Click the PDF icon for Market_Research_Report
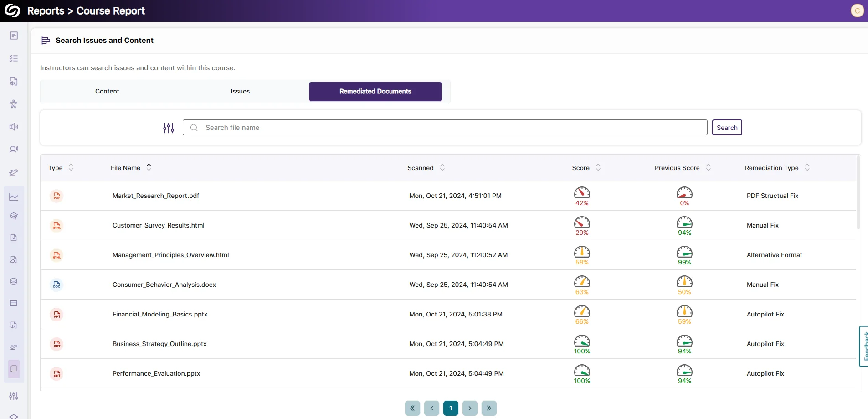The width and height of the screenshot is (868, 419). (56, 196)
